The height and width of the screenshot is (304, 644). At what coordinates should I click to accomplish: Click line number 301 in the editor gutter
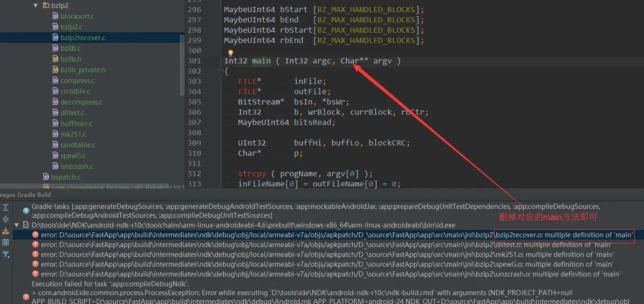(x=193, y=61)
